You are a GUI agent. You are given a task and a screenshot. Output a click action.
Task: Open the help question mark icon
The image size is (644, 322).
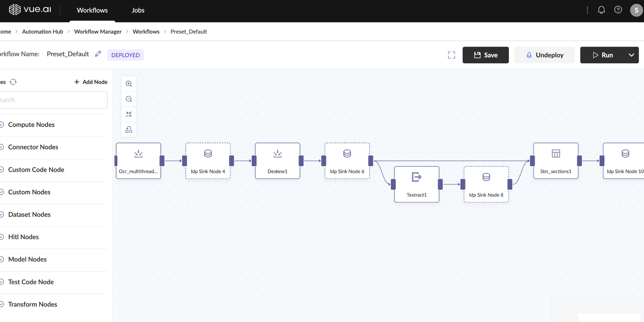pos(618,10)
